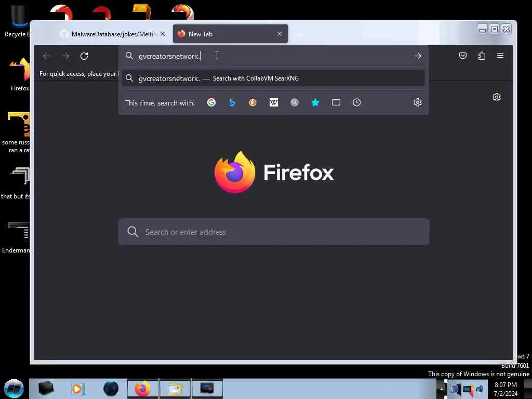Click the Go arrow in the address bar

418,56
